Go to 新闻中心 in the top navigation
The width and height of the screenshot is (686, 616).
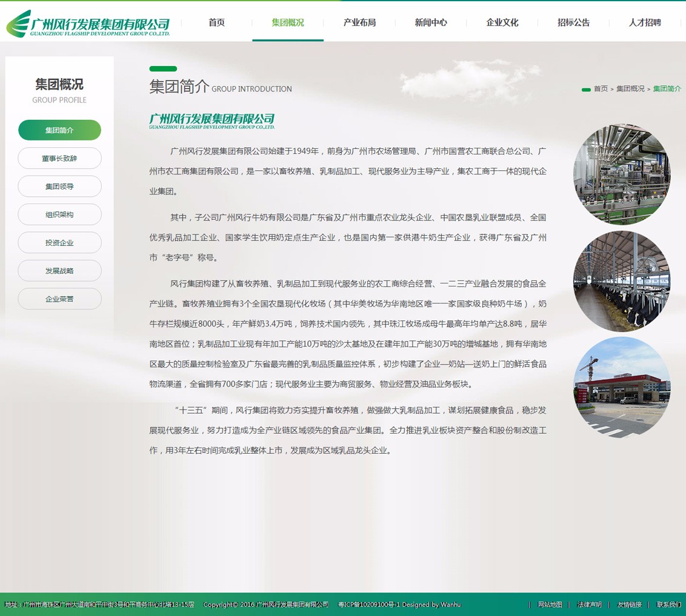click(x=431, y=22)
